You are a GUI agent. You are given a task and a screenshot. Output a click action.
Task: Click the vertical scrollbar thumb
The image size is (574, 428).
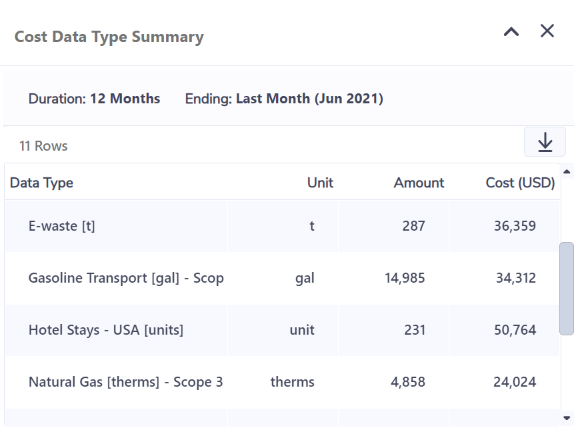(567, 288)
